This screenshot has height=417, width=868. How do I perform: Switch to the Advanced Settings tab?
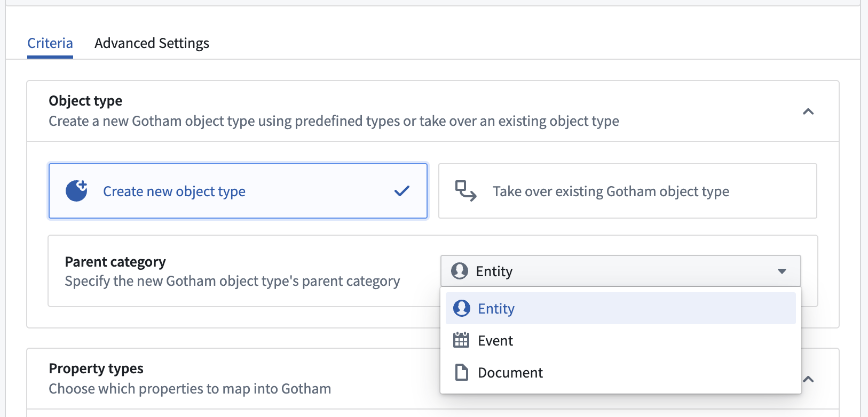(152, 43)
